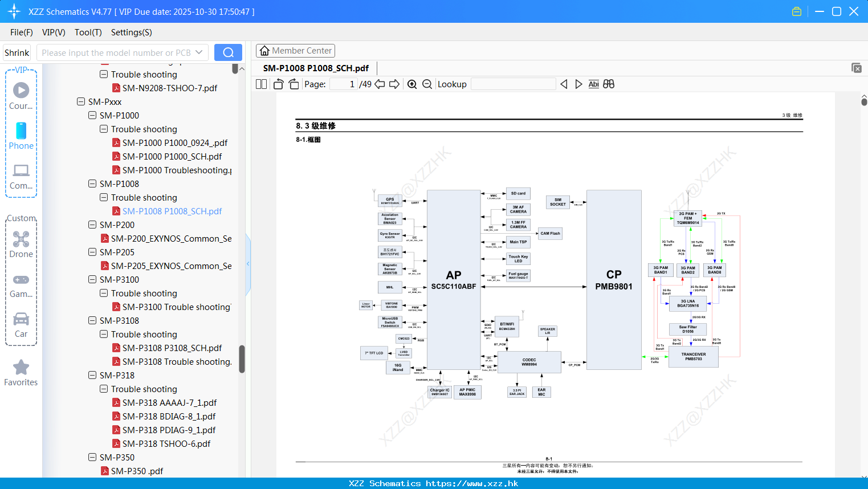Go to previous page arrow
This screenshot has width=868, height=489.
tap(380, 84)
